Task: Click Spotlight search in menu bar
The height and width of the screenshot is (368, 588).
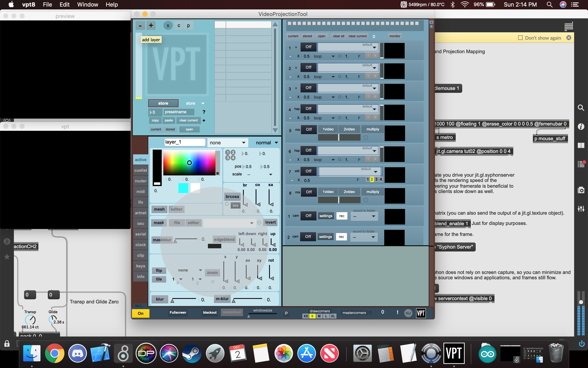Action: (550, 4)
